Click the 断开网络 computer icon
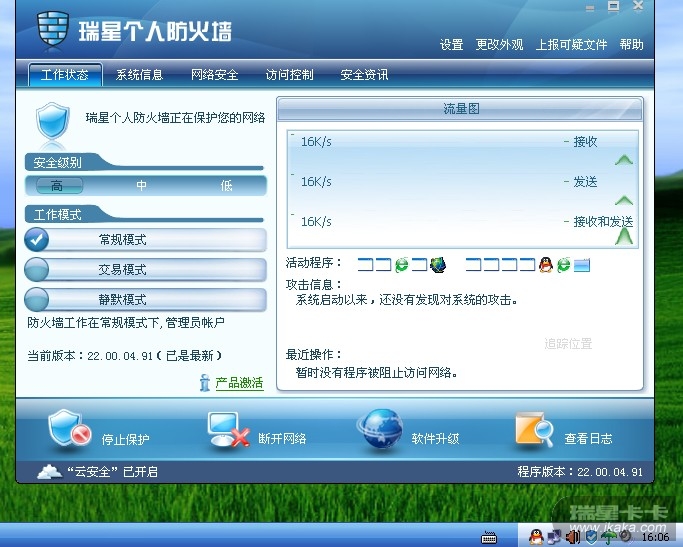 click(x=228, y=429)
